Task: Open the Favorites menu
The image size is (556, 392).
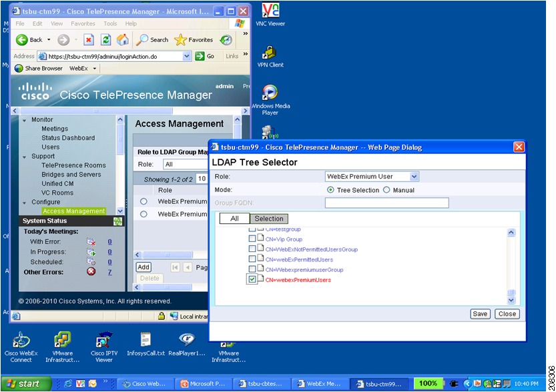Action: [x=83, y=23]
